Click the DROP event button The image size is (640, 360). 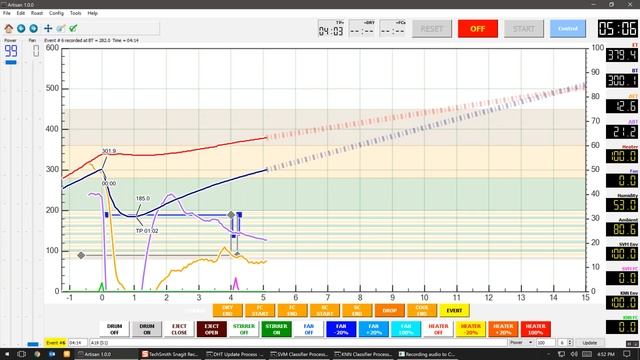(389, 311)
